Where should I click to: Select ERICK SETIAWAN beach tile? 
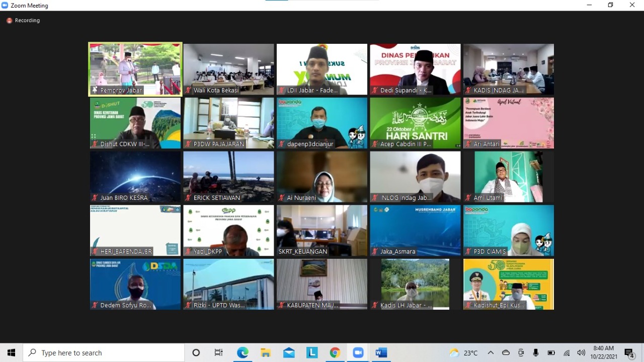(228, 177)
